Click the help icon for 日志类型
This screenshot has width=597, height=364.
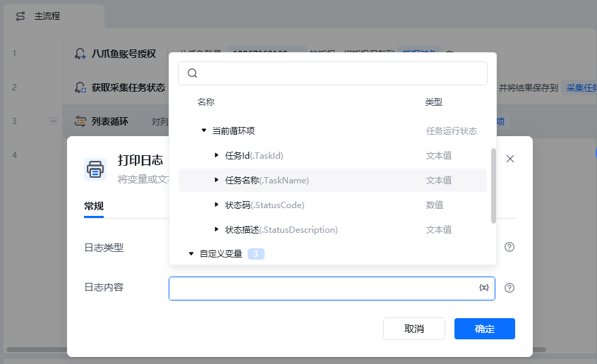click(509, 247)
